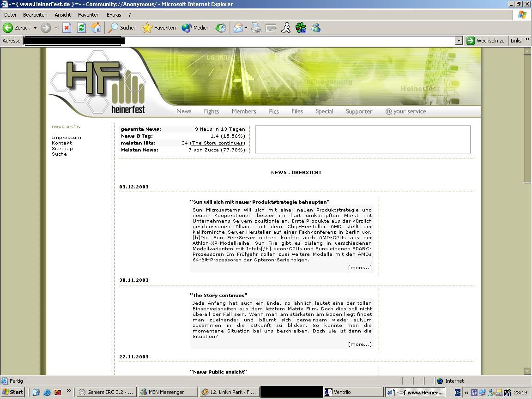Open the address bar dropdown list

[x=459, y=41]
